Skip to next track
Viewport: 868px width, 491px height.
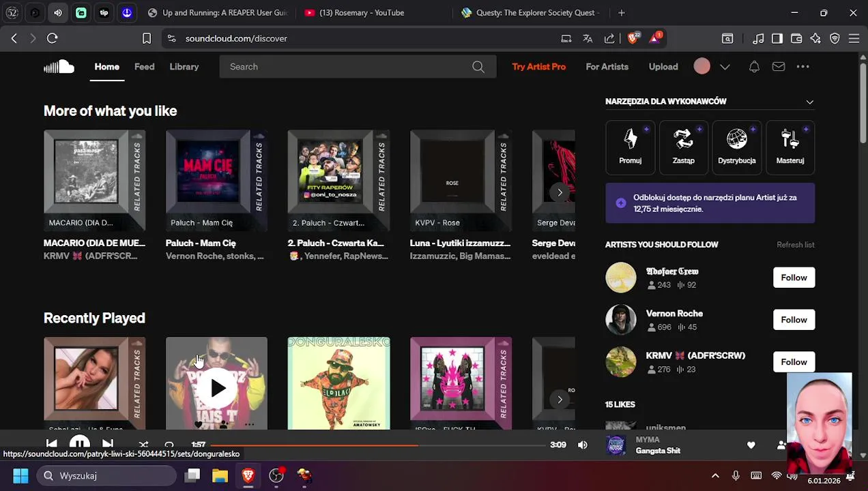point(108,445)
